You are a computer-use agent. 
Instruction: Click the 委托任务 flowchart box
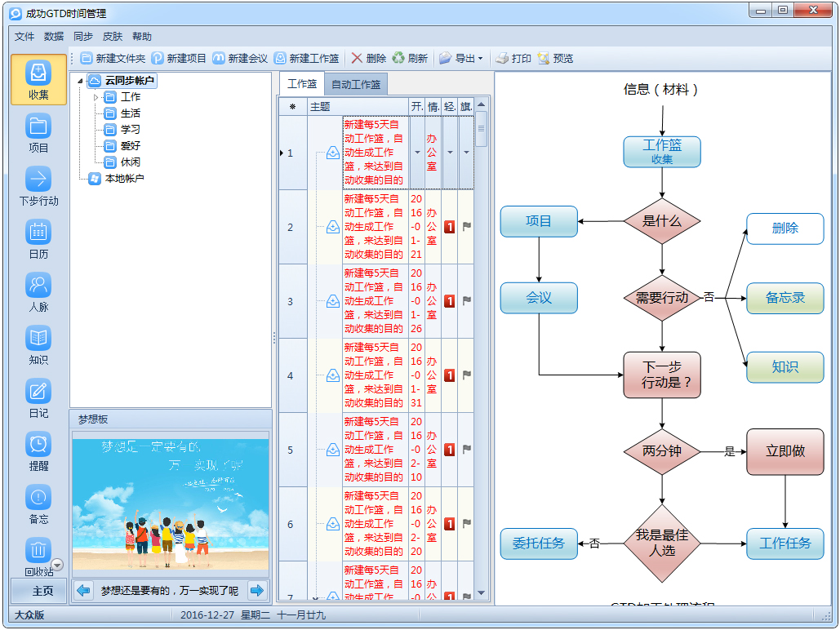[x=539, y=543]
